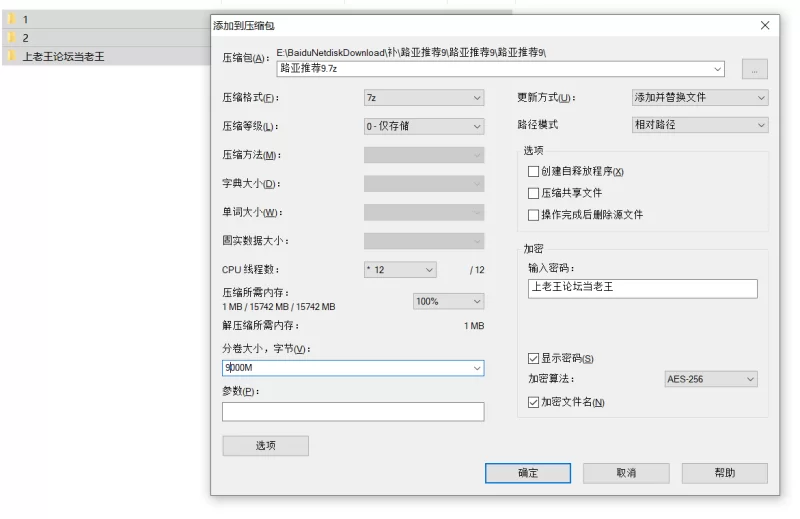Open the 压缩格式 7z dropdown
This screenshot has height=519, width=800.
tap(423, 97)
